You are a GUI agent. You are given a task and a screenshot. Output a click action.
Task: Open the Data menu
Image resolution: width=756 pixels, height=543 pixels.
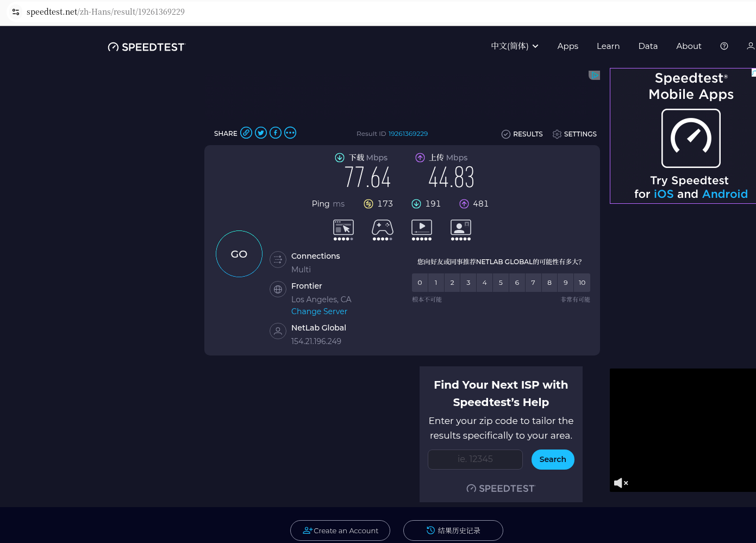pos(648,46)
